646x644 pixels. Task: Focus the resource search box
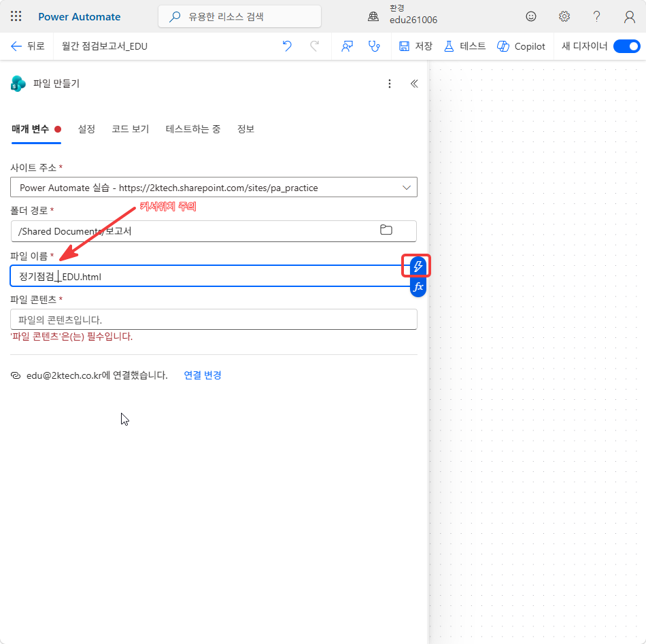point(240,16)
